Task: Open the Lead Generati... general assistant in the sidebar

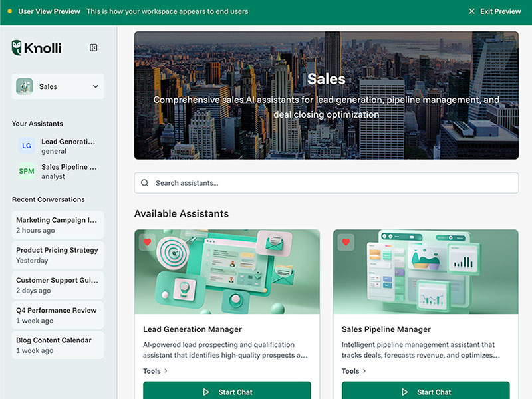Action: click(58, 146)
